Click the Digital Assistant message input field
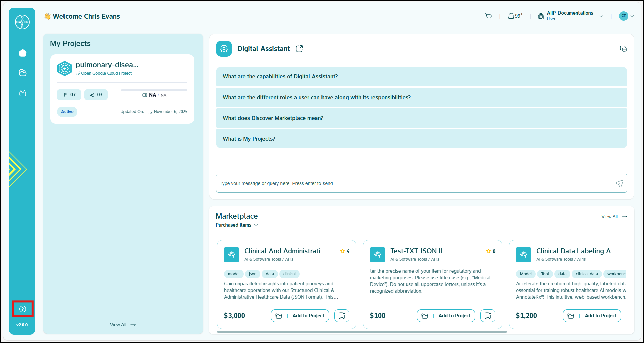 tap(414, 183)
